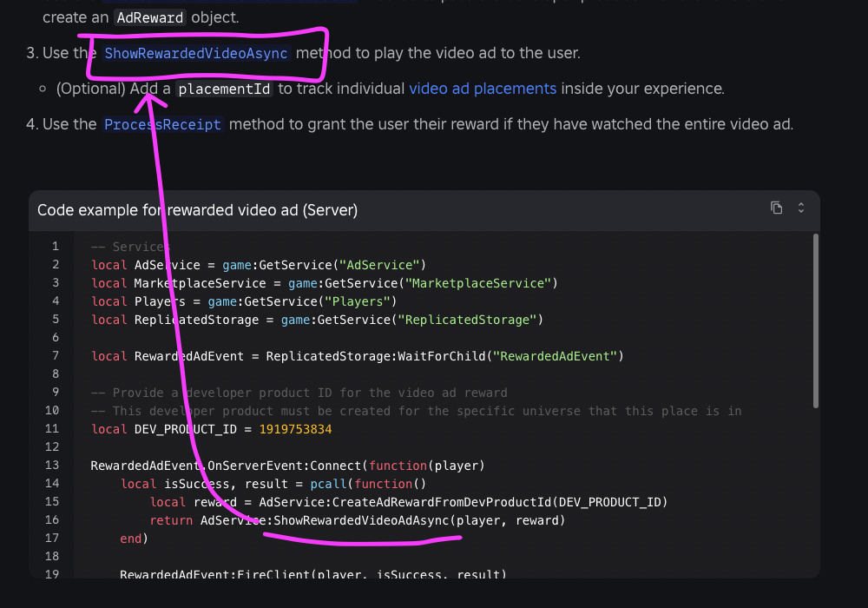Click the ProcessReceipt code reference
Image resolution: width=868 pixels, height=608 pixels.
pyautogui.click(x=162, y=124)
